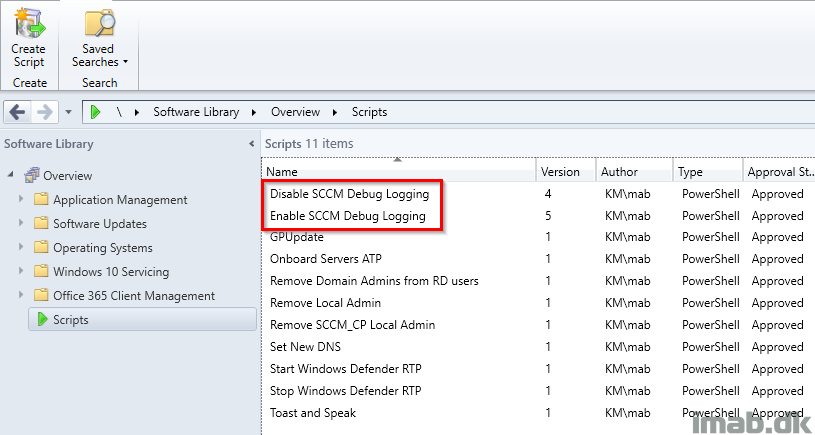Viewport: 815px width, 435px height.
Task: Click Application Management tree label
Action: point(120,200)
